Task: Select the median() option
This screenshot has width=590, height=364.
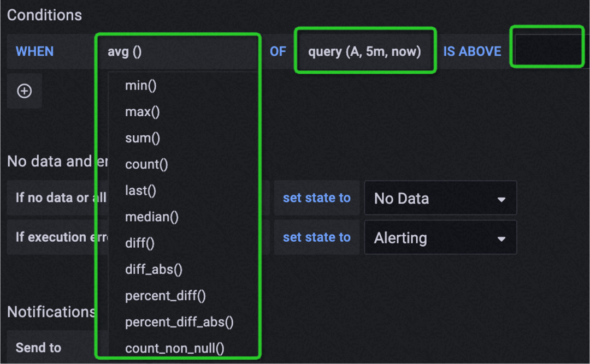Action: click(x=152, y=217)
